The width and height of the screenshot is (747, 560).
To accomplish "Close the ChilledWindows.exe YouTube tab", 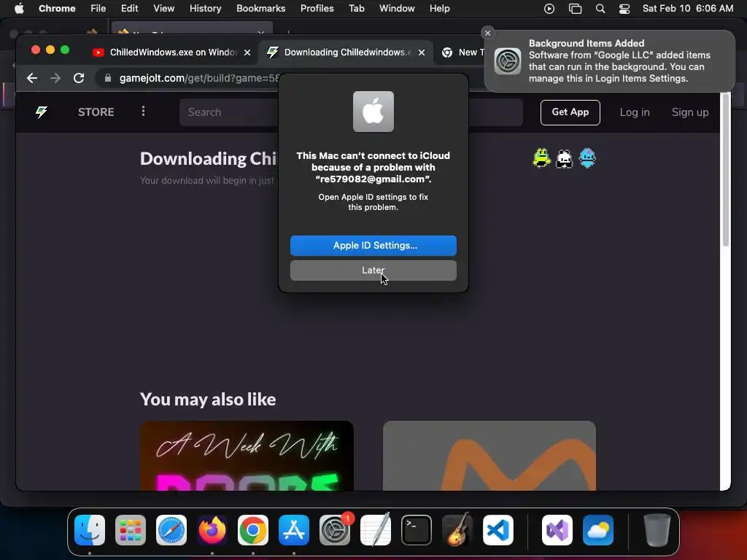I will (247, 52).
